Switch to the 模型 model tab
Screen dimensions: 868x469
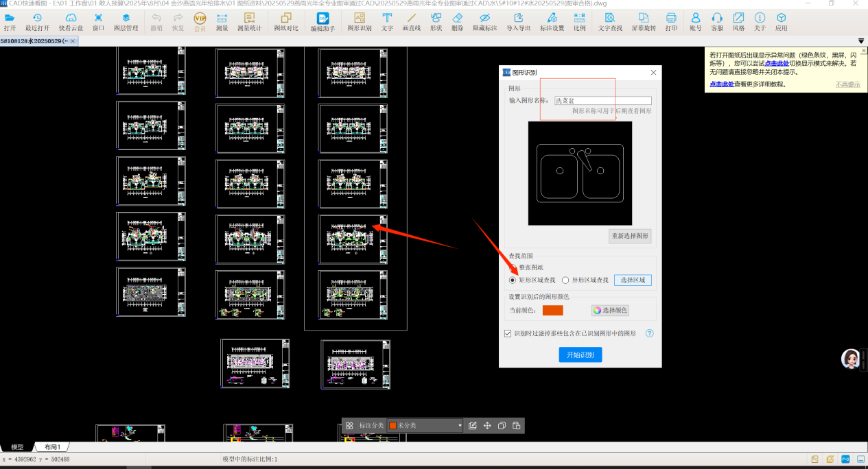coord(17,447)
